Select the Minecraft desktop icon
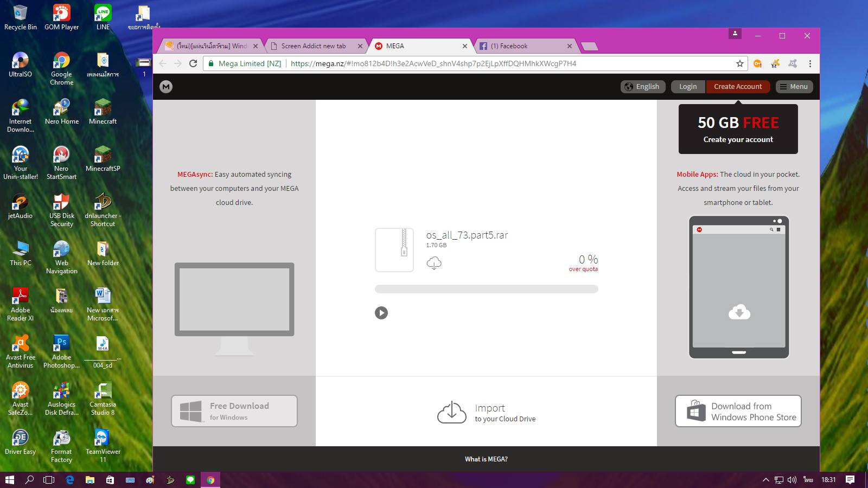 [x=103, y=112]
